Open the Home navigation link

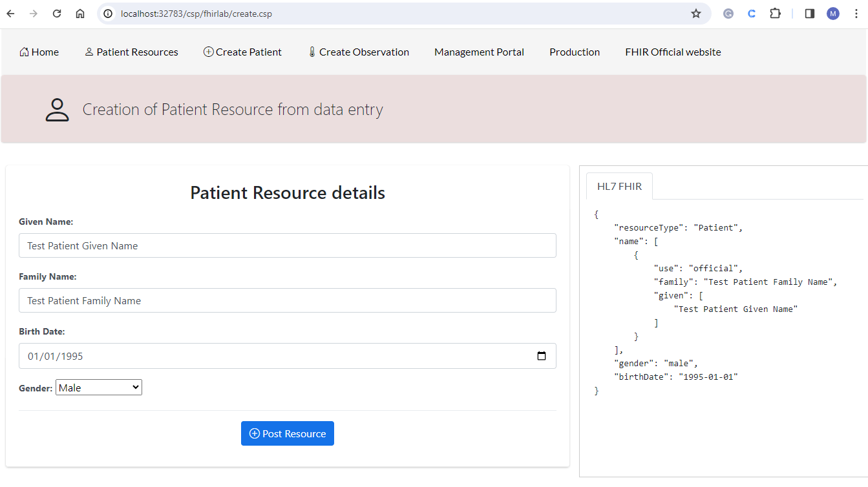coord(39,52)
